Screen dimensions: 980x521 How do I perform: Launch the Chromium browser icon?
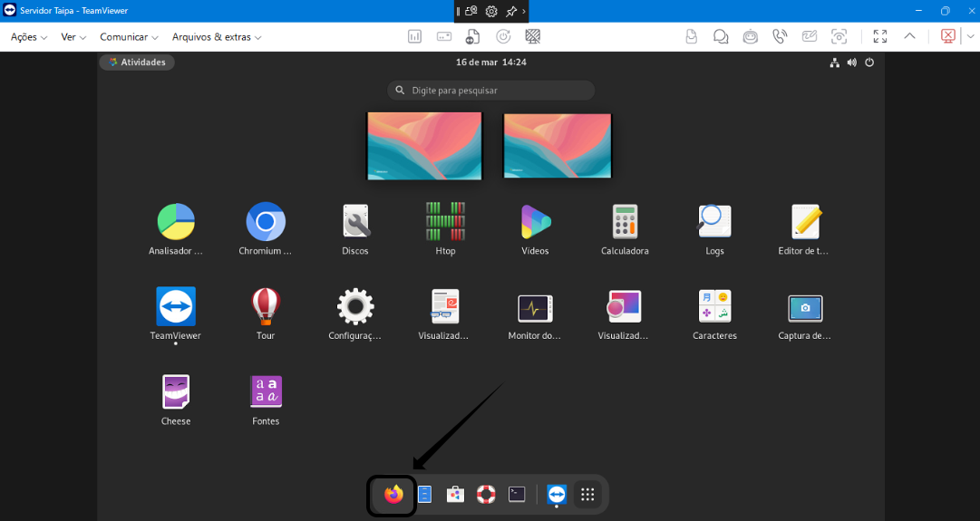tap(266, 222)
